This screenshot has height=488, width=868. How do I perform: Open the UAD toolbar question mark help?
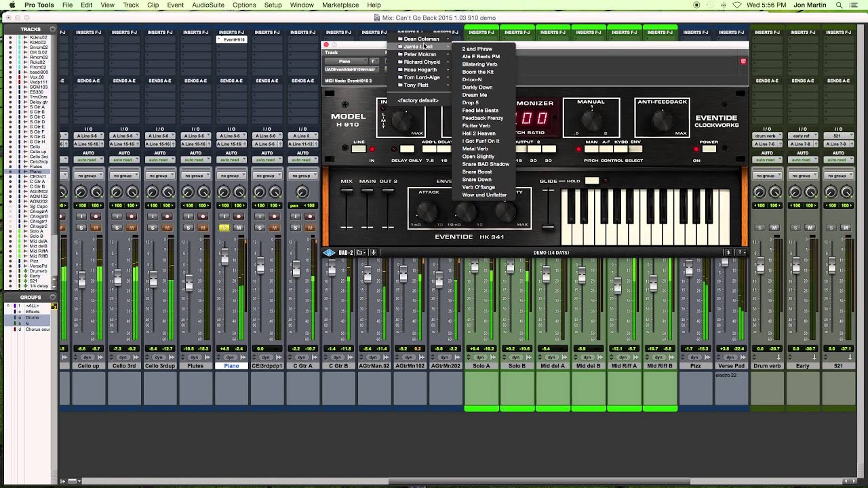(x=741, y=253)
